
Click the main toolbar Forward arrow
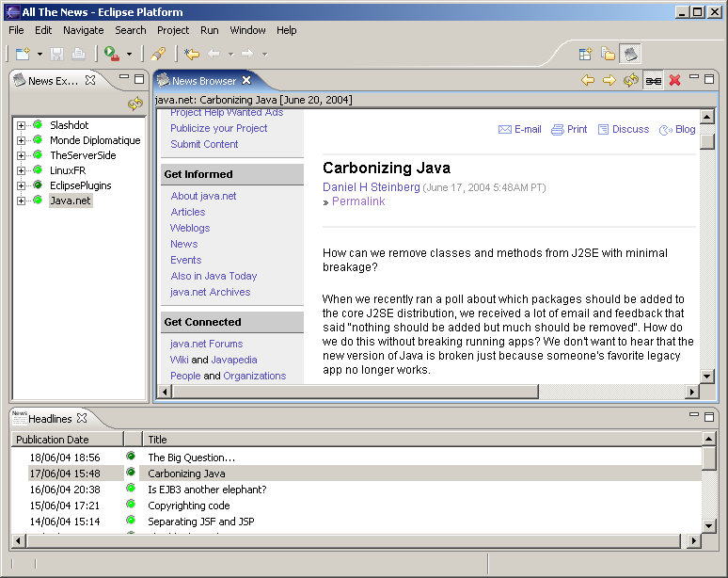click(x=247, y=54)
